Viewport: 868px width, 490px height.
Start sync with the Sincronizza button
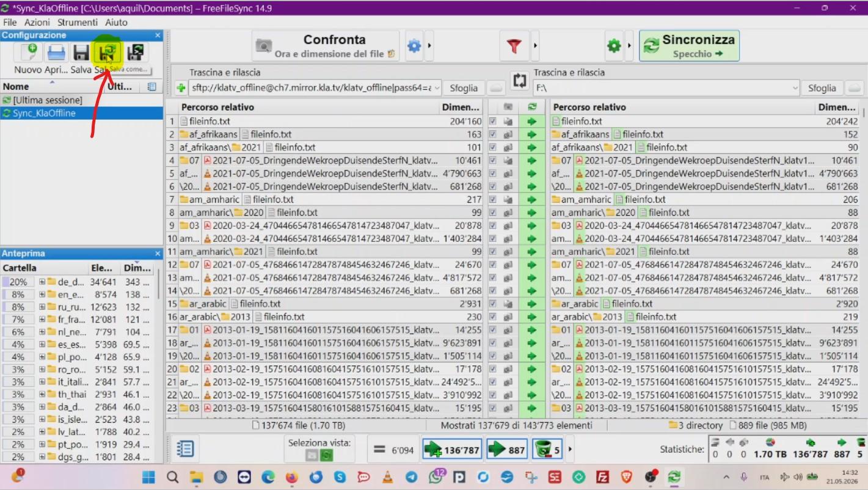coord(689,46)
